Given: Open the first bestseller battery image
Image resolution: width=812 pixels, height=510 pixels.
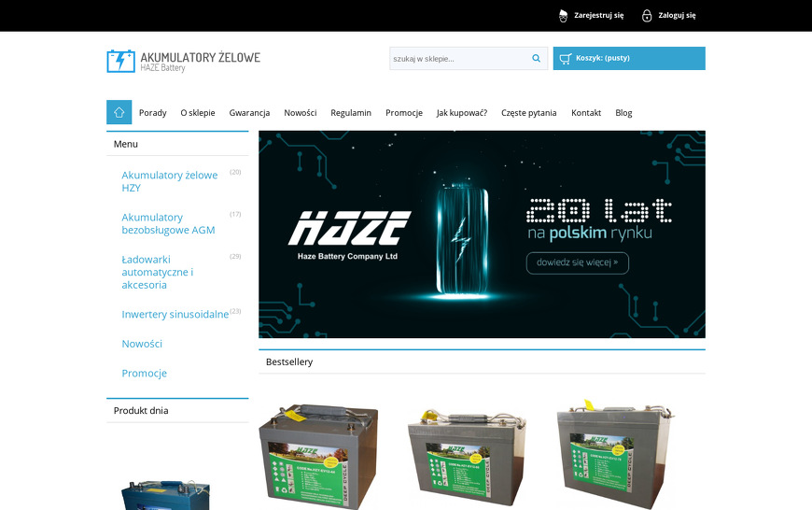Looking at the screenshot, I should pos(318,456).
